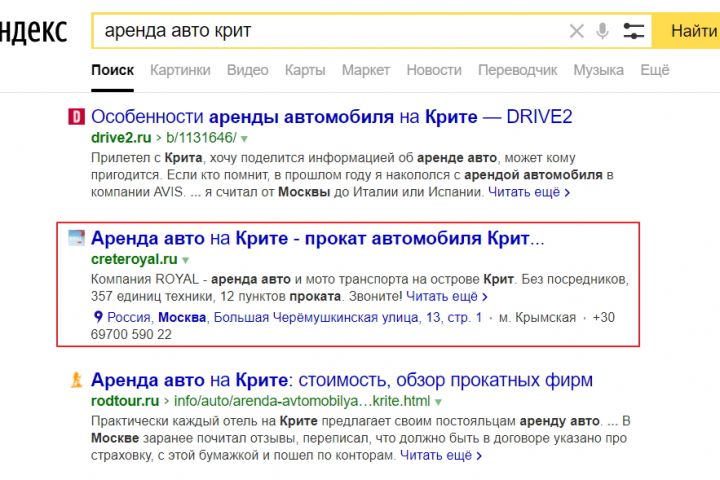Open the Карты tab
Viewport: 720px width, 480px height.
(x=305, y=70)
